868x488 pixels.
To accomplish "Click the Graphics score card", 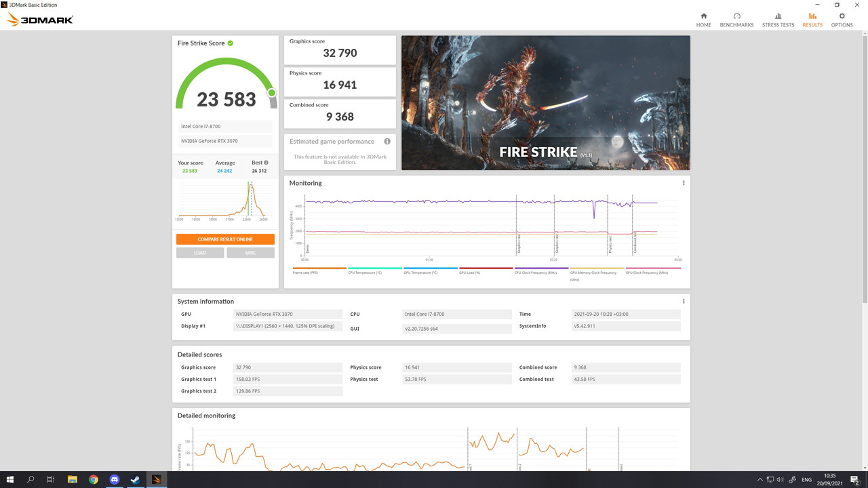I will [x=340, y=49].
